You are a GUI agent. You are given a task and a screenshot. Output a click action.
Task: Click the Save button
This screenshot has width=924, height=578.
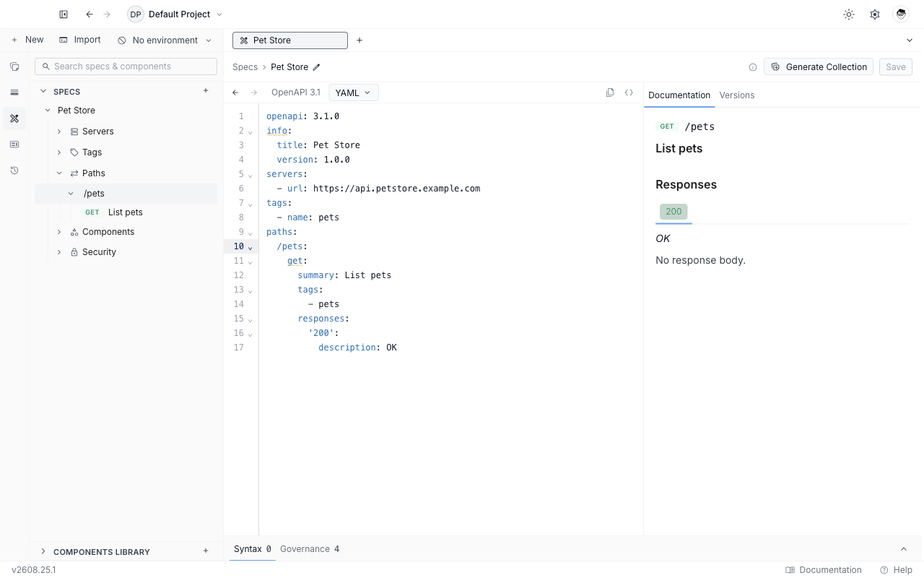point(896,67)
